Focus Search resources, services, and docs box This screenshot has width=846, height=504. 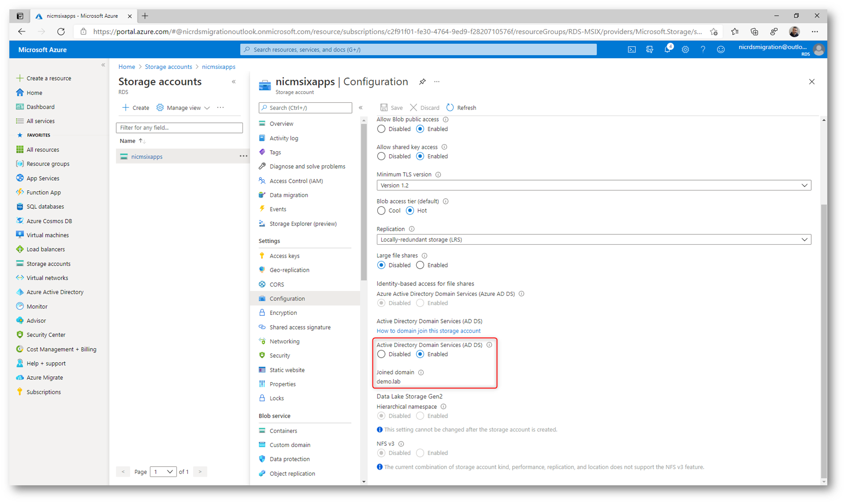coord(418,49)
